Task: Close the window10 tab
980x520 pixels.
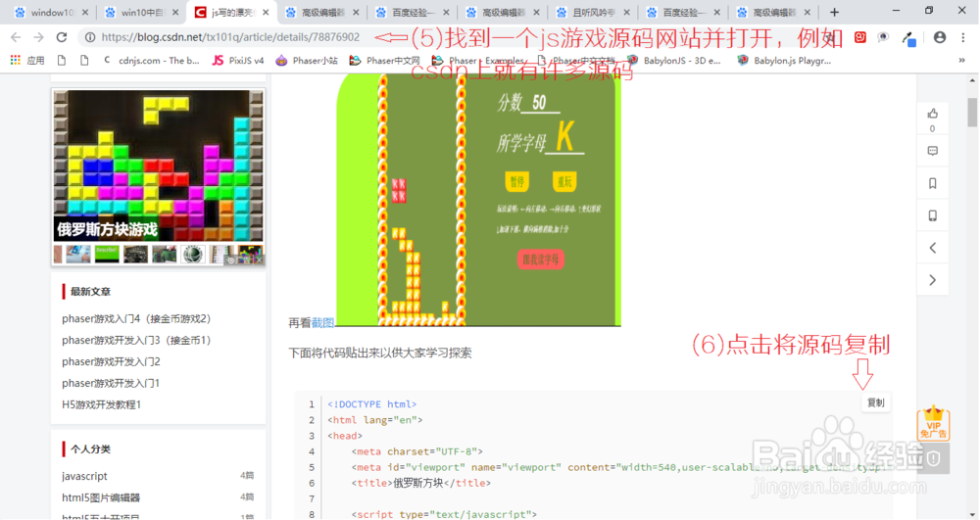Action: pyautogui.click(x=85, y=12)
